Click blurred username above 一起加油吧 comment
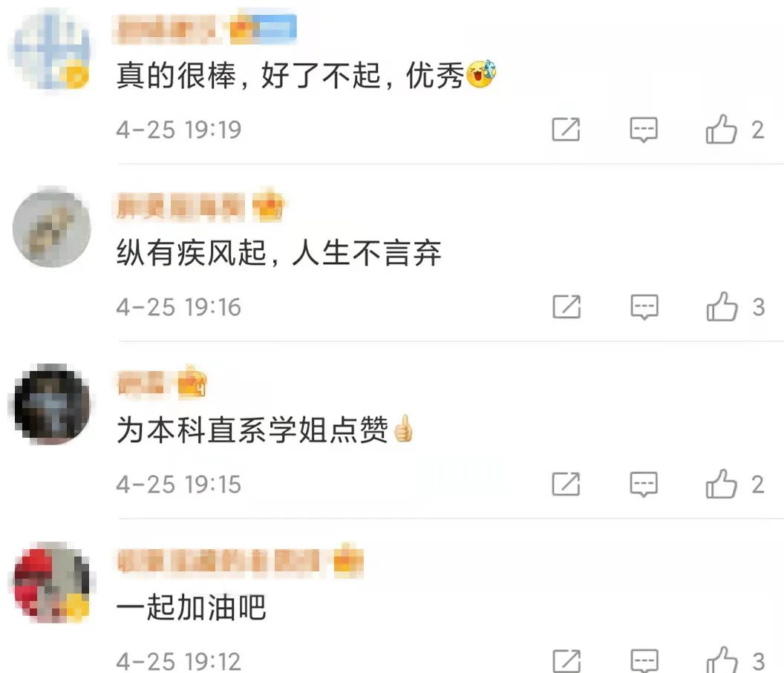The image size is (784, 673). (x=218, y=560)
